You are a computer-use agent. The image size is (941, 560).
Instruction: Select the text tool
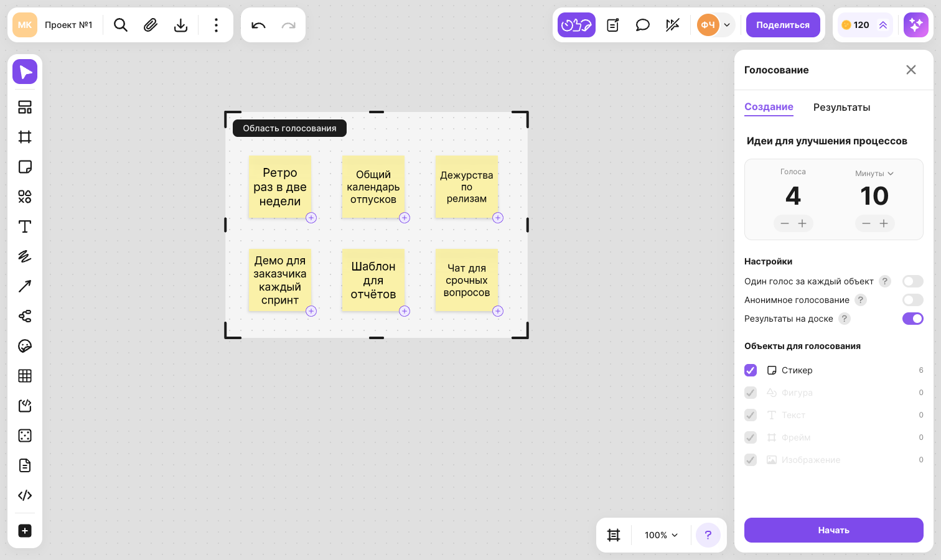(x=25, y=226)
